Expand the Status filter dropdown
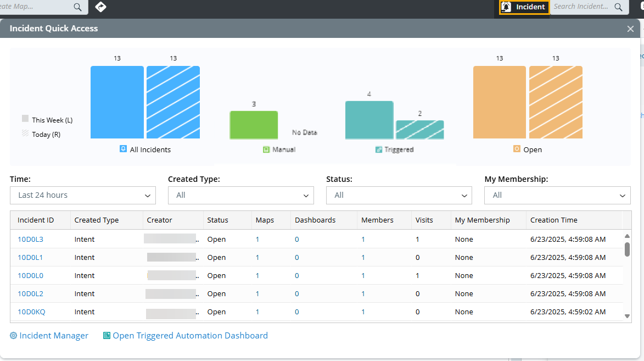Image resolution: width=644 pixels, height=361 pixels. 399,195
